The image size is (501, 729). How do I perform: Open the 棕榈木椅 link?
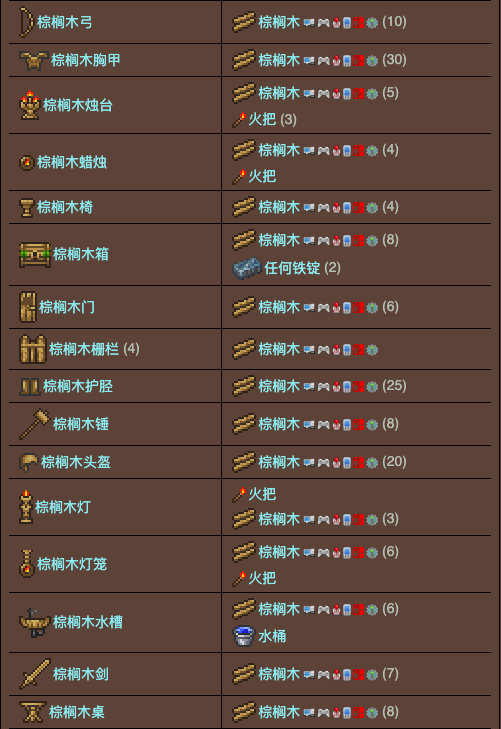click(65, 207)
